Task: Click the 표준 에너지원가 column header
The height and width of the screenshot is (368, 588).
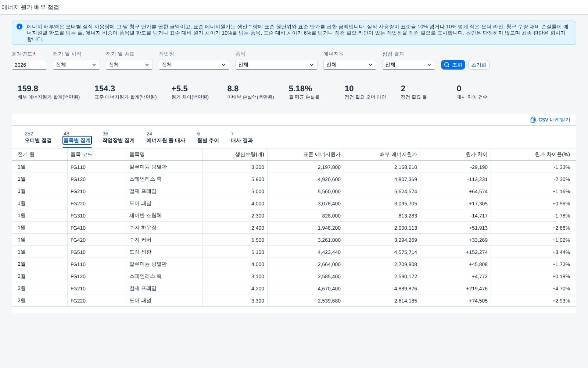Action: [305, 155]
